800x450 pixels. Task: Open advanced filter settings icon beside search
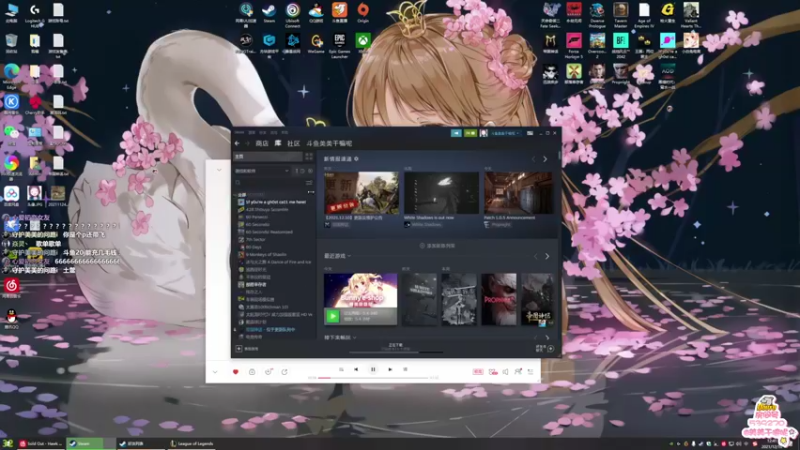[x=309, y=183]
